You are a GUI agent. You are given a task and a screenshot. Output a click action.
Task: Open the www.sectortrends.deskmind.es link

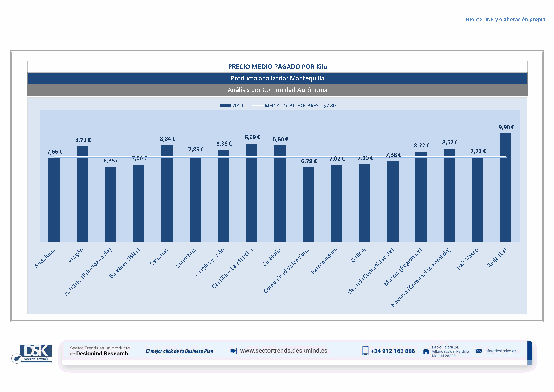[284, 351]
